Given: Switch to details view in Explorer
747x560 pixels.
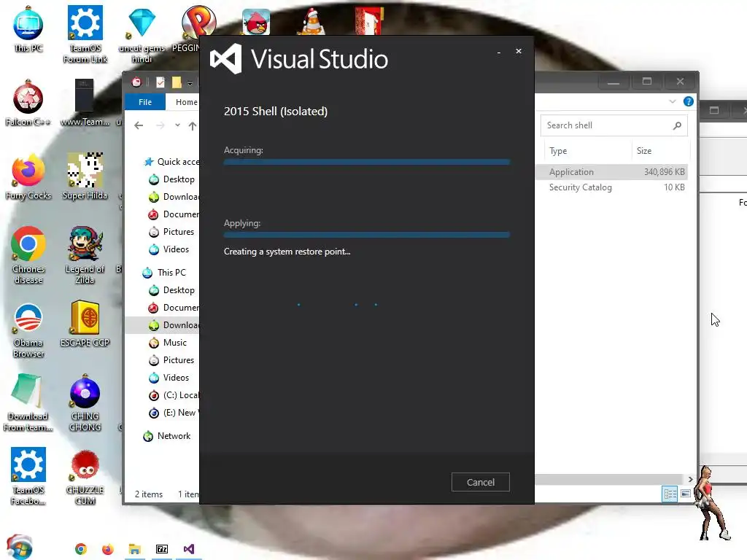Looking at the screenshot, I should [670, 494].
